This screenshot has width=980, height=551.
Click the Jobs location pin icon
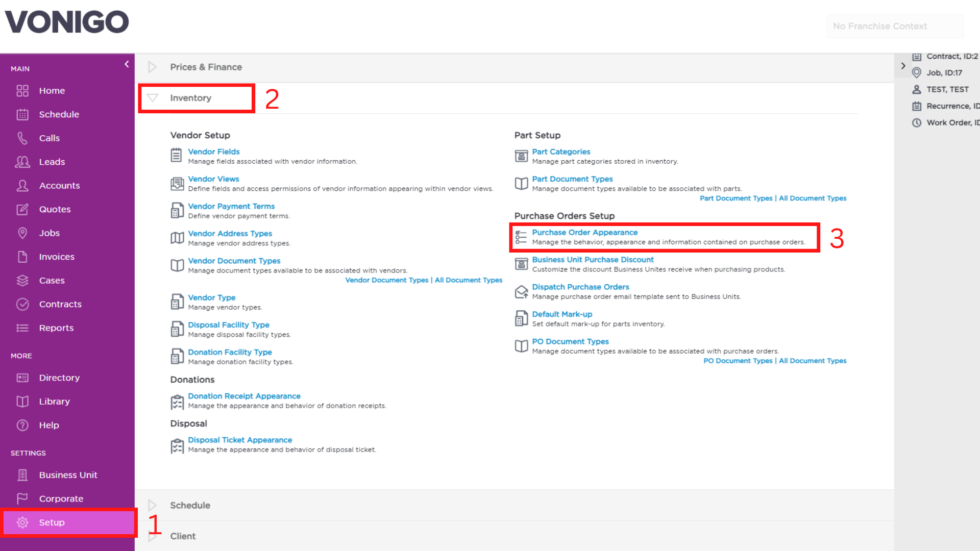[22, 233]
